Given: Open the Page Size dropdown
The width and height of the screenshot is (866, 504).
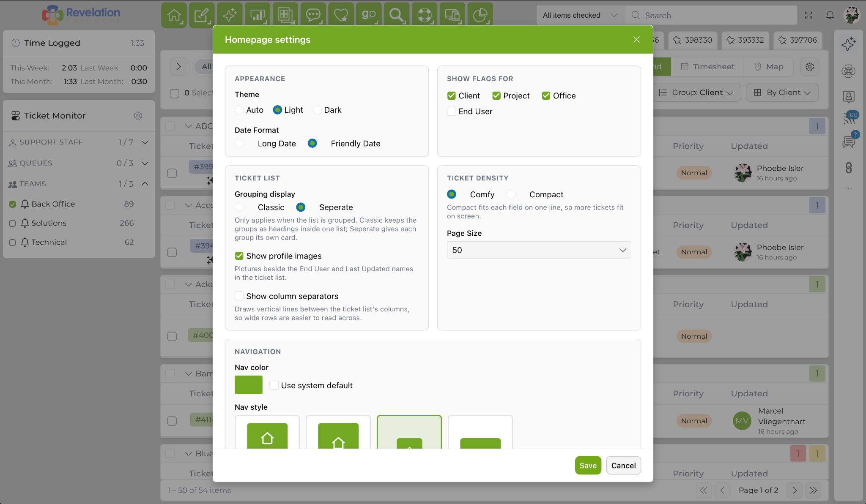Looking at the screenshot, I should (539, 250).
